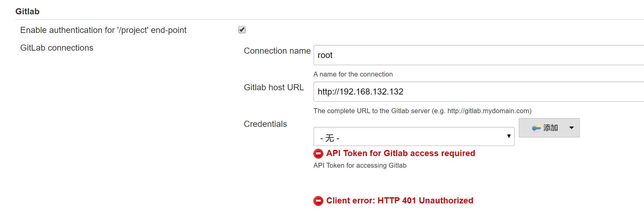Click the Connection name label
The width and height of the screenshot is (644, 211).
[x=277, y=51]
